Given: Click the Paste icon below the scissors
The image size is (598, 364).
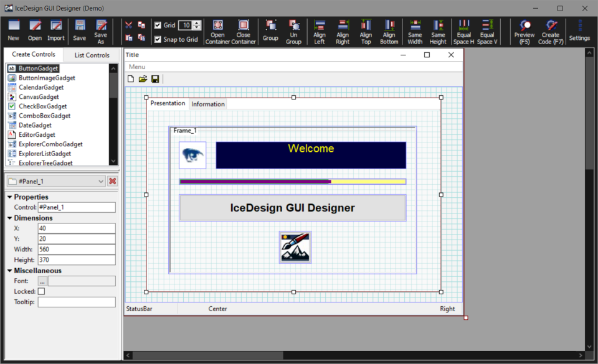Looking at the screenshot, I should 129,38.
